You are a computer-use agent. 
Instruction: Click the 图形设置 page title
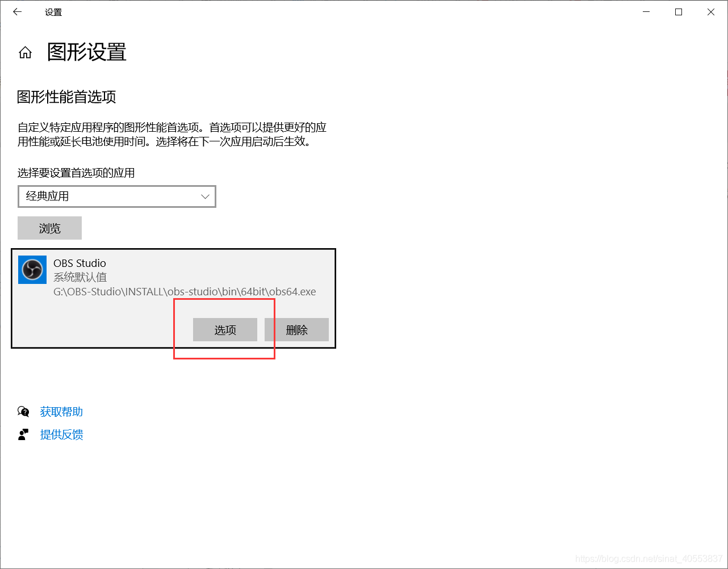pyautogui.click(x=87, y=52)
